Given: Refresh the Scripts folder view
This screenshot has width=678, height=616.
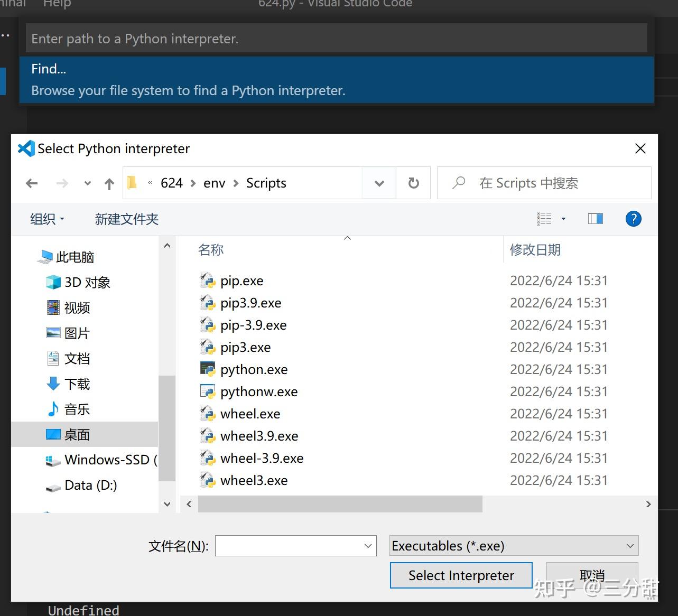Looking at the screenshot, I should coord(413,183).
